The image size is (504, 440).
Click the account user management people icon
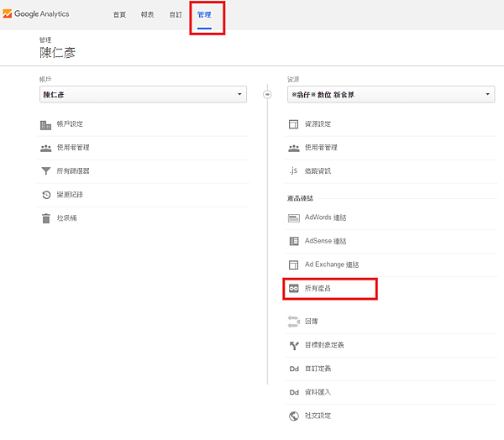click(46, 148)
